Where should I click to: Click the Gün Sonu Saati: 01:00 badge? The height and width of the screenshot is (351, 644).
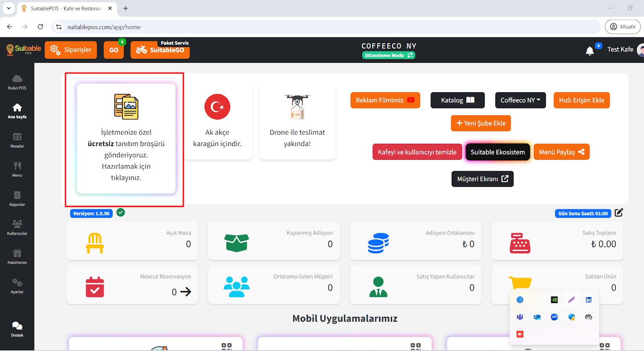583,213
